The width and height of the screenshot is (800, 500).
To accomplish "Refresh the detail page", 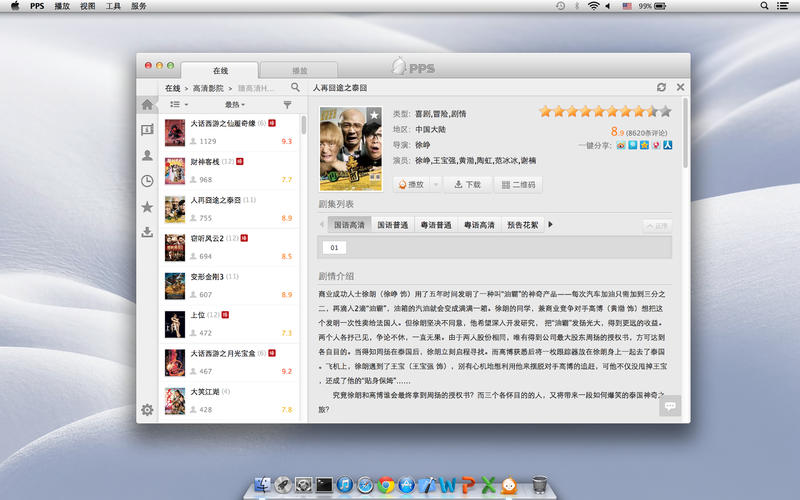I will (x=661, y=87).
